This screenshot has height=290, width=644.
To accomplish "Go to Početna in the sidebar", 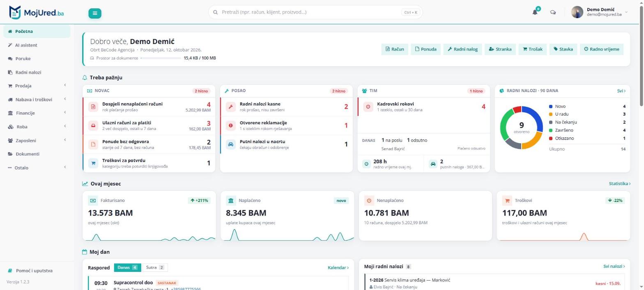I will [37, 31].
